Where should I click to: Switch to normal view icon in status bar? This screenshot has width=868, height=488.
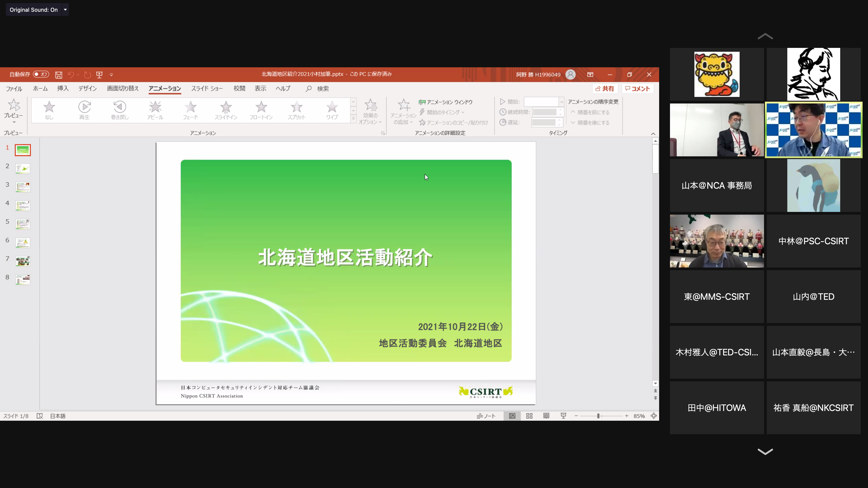(x=512, y=416)
